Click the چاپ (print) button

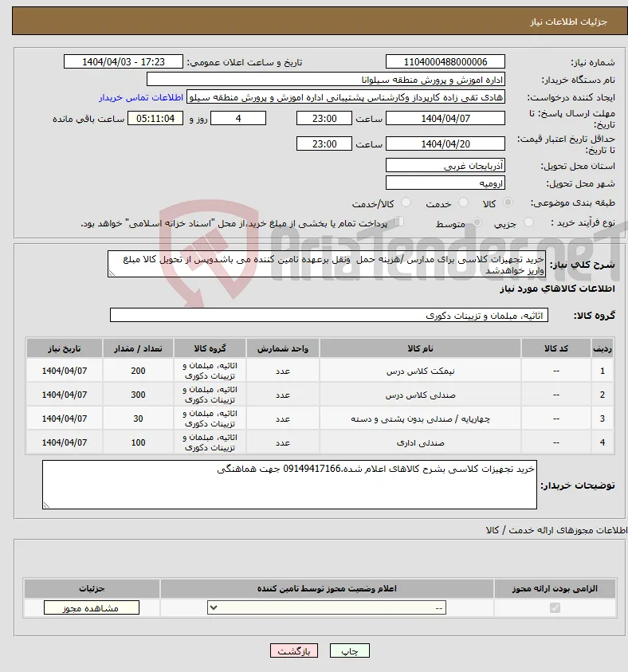(x=350, y=651)
